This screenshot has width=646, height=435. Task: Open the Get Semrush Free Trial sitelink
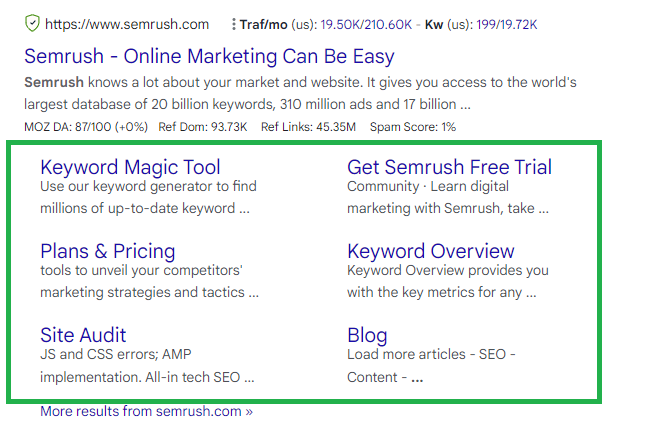tap(449, 167)
